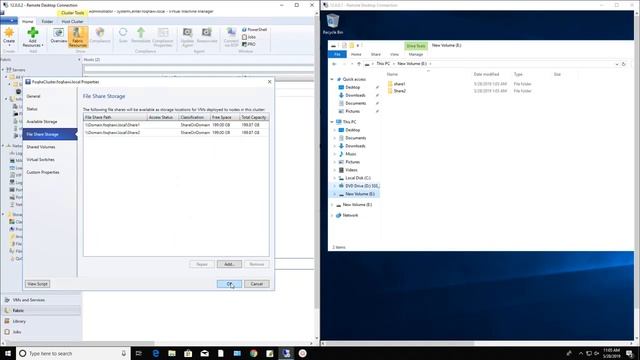
Task: Select Shared Volumes page in dialog
Action: 50,147
